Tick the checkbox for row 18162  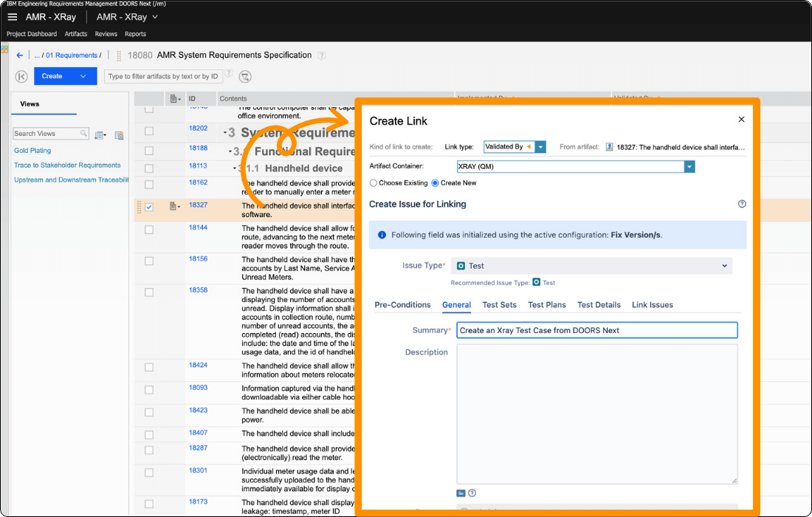(x=149, y=185)
